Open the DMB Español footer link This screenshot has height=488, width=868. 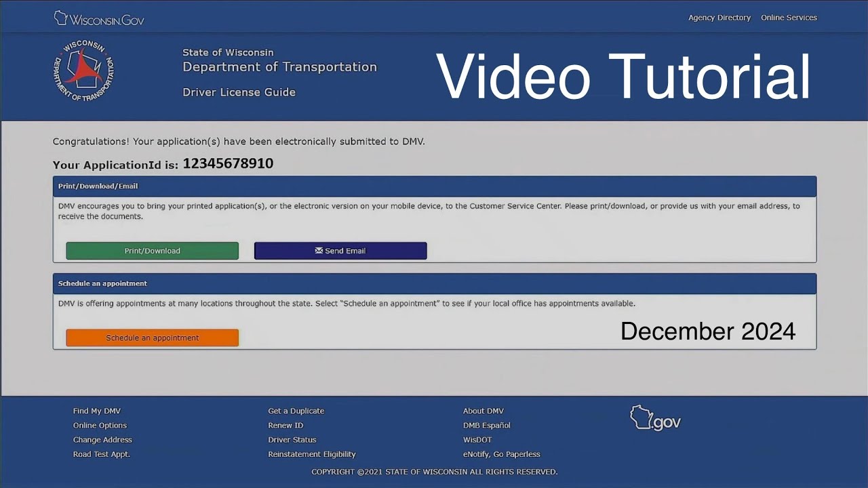(487, 426)
